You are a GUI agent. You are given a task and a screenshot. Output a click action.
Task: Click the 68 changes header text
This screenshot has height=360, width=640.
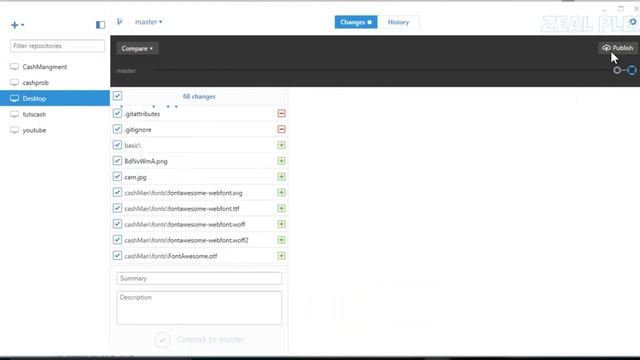click(199, 97)
